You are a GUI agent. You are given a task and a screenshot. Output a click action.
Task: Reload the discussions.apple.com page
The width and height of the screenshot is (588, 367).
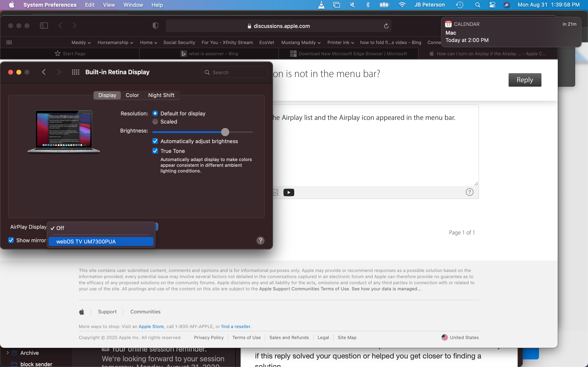386,26
